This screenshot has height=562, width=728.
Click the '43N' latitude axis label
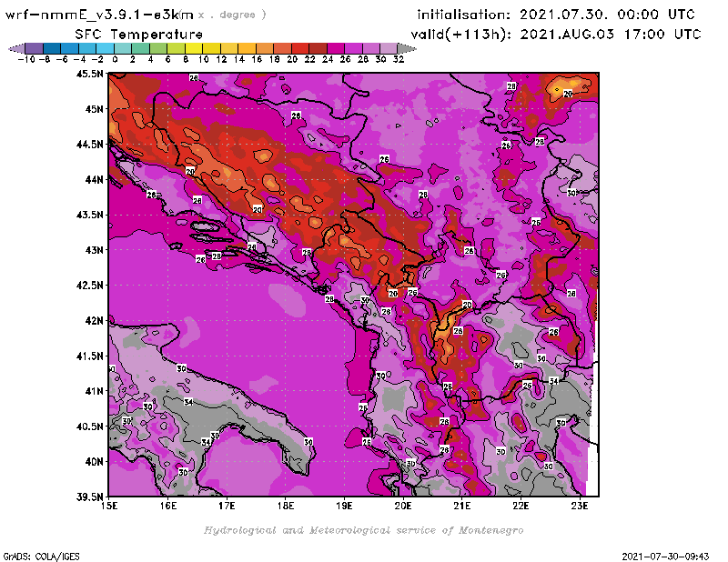[x=94, y=250]
